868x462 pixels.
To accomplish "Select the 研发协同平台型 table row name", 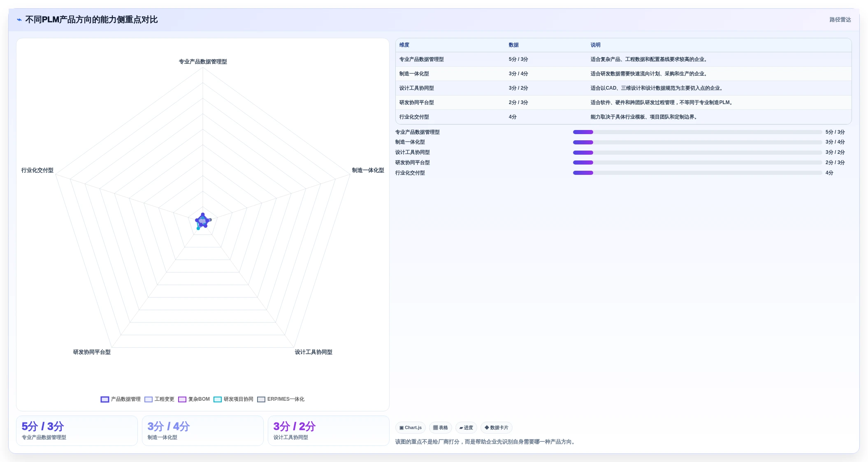I will (417, 102).
